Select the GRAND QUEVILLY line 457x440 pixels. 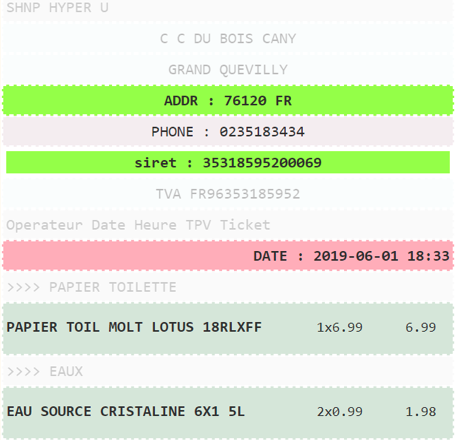[228, 70]
